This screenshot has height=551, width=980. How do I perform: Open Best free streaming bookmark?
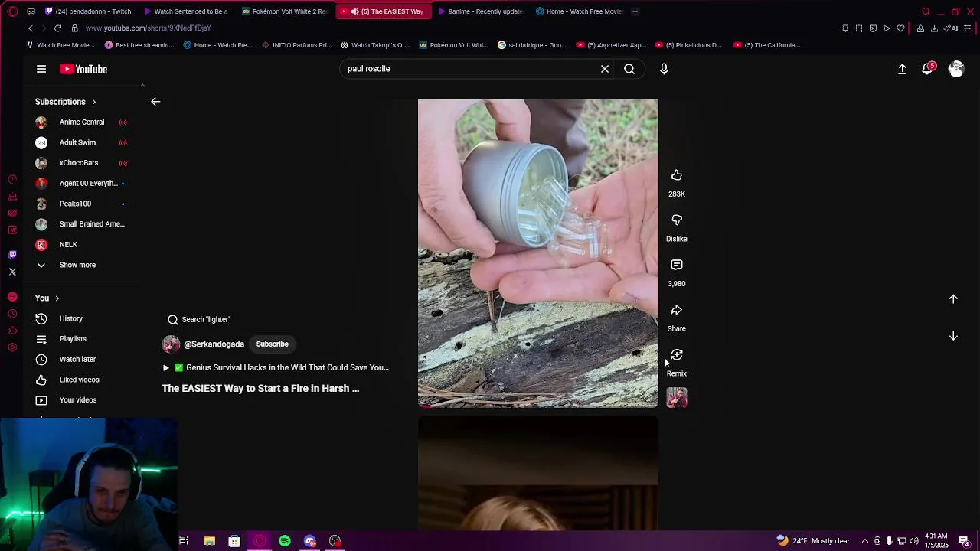[x=139, y=45]
